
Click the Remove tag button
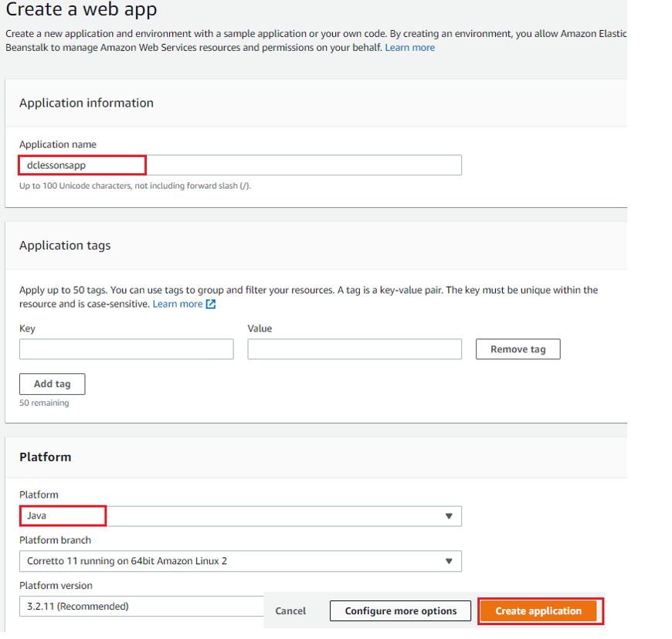518,349
